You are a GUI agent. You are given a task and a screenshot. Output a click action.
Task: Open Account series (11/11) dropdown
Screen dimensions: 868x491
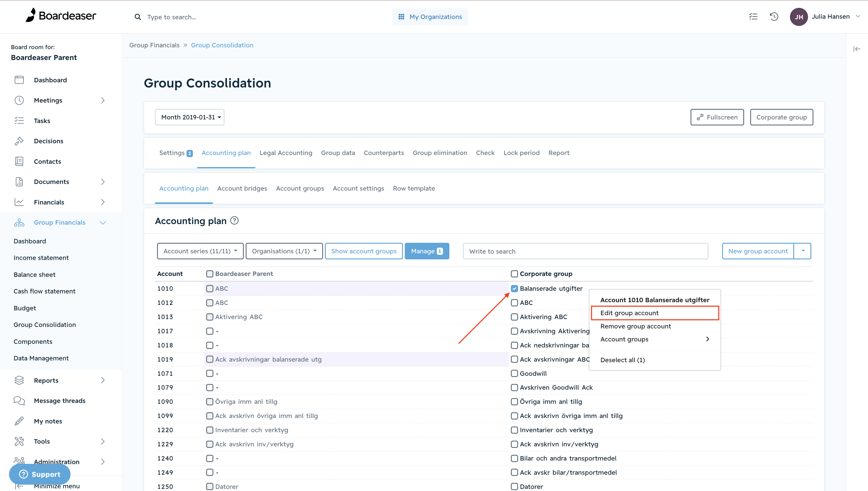coord(200,251)
